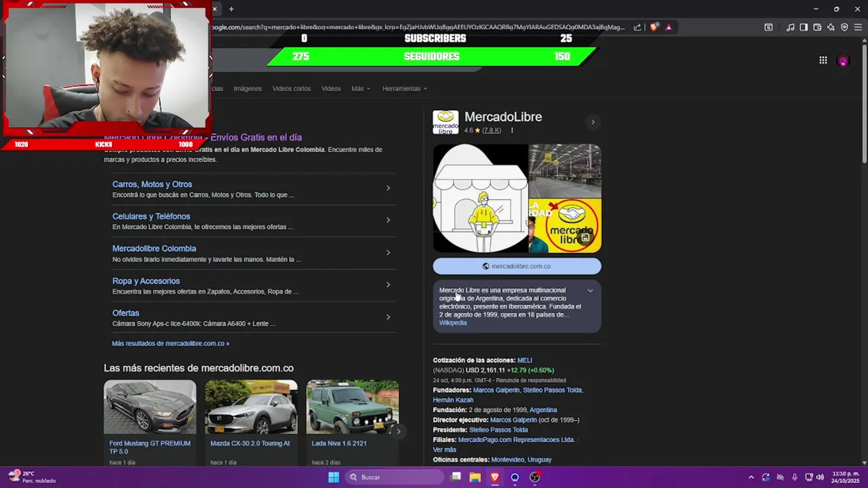Click the Google account avatar
The image size is (868, 488).
[843, 60]
